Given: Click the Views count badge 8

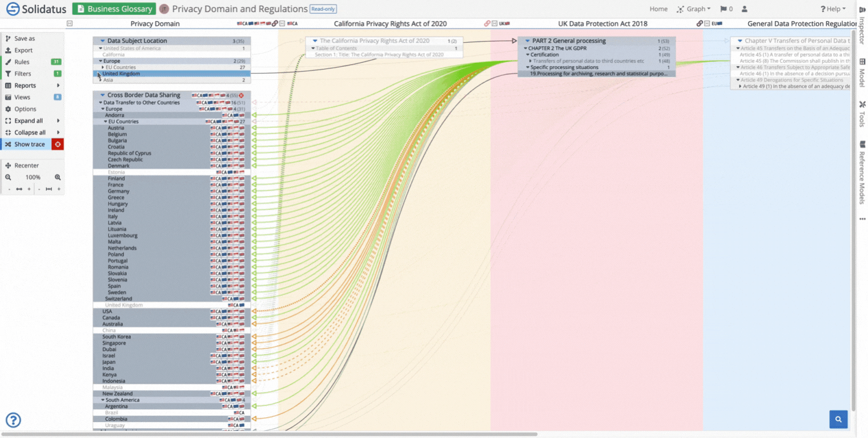Looking at the screenshot, I should 57,97.
